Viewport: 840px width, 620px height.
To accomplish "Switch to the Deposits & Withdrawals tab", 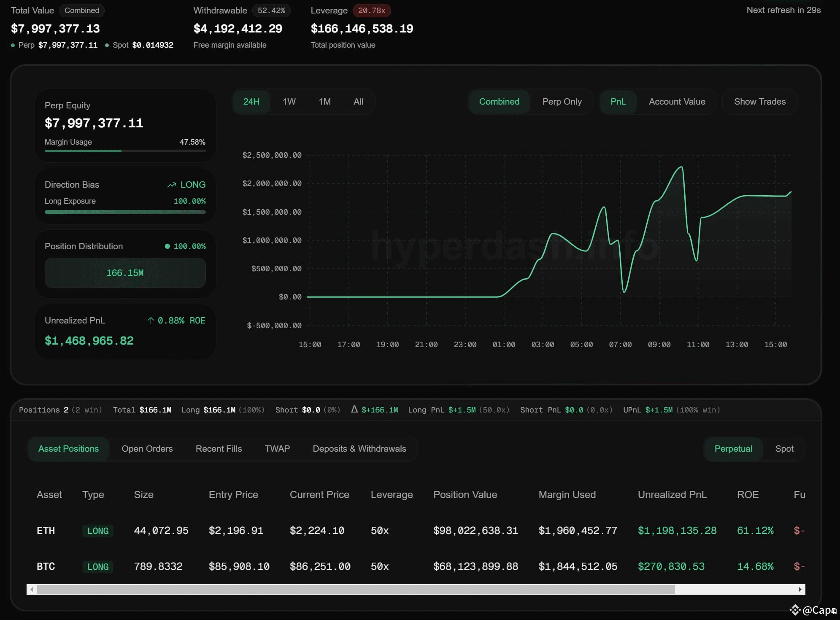I will pyautogui.click(x=359, y=449).
